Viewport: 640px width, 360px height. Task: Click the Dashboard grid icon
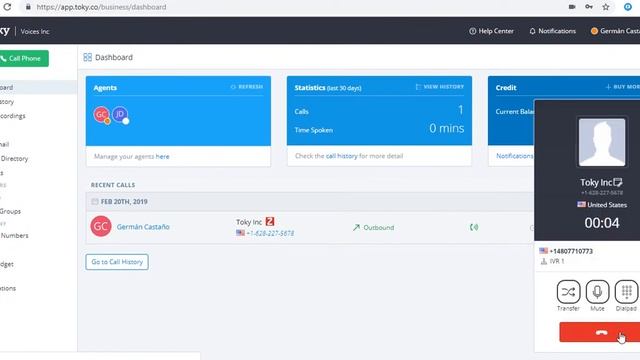tap(87, 58)
